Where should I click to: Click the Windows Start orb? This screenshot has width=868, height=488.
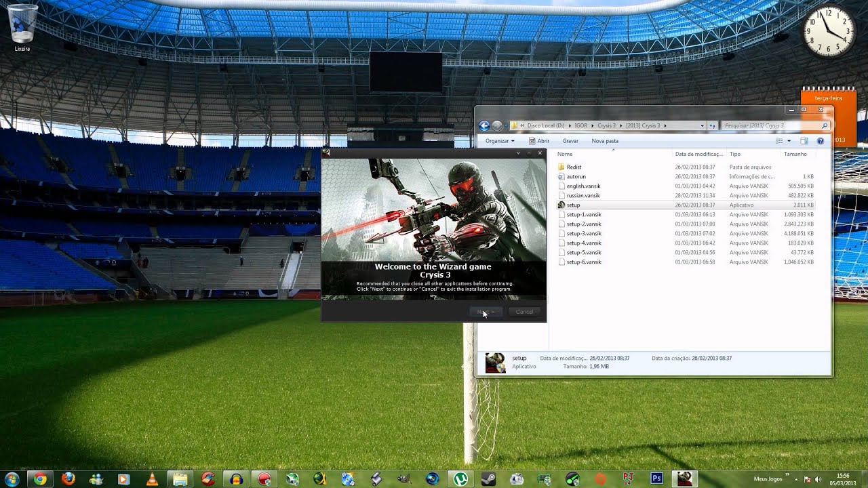[x=12, y=479]
